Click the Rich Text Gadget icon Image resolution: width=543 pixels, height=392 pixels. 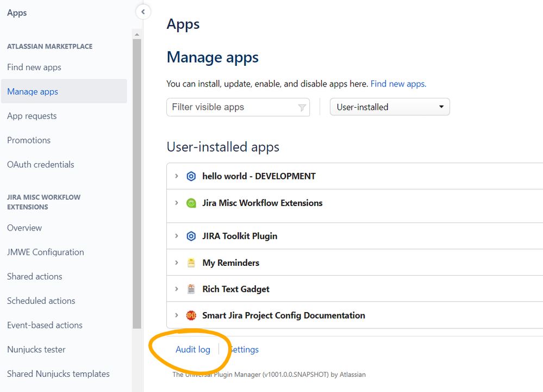(x=191, y=289)
